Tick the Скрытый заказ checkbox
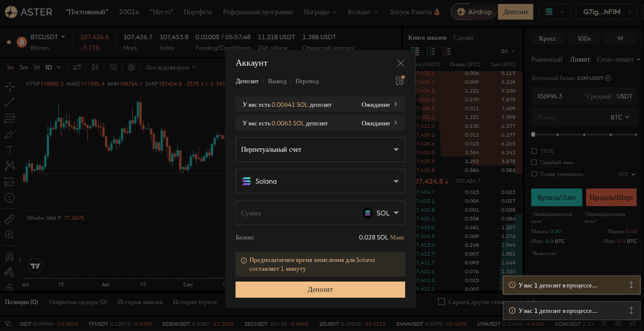 click(534, 162)
